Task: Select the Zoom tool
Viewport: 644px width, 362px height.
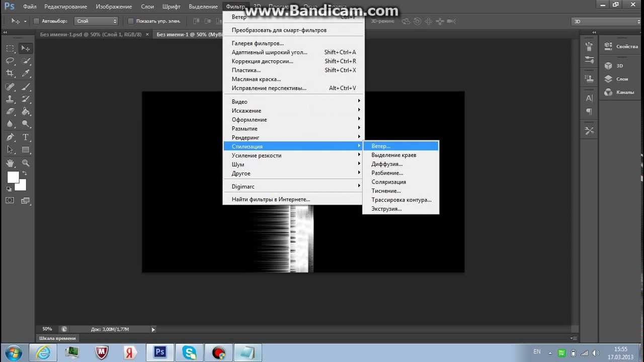Action: click(25, 163)
